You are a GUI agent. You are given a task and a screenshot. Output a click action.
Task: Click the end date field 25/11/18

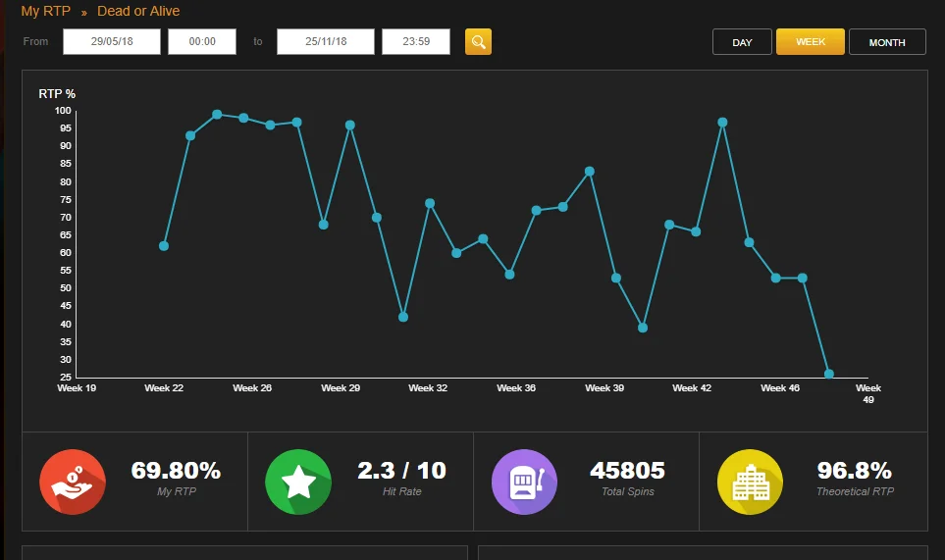pyautogui.click(x=326, y=41)
